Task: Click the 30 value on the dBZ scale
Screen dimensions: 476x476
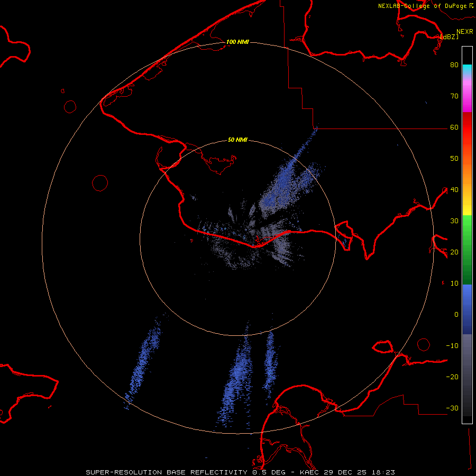Action: pos(454,221)
